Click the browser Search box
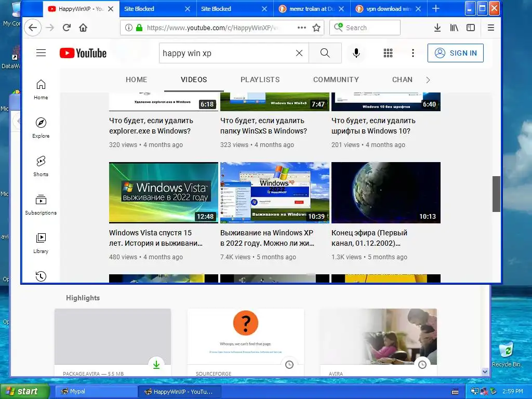Image resolution: width=532 pixels, height=399 pixels. click(365, 28)
